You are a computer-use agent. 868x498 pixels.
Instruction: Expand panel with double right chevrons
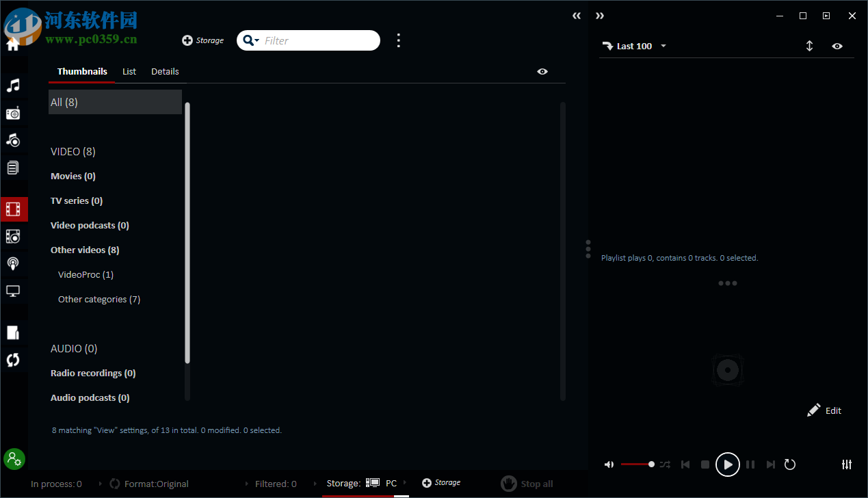[x=600, y=16]
